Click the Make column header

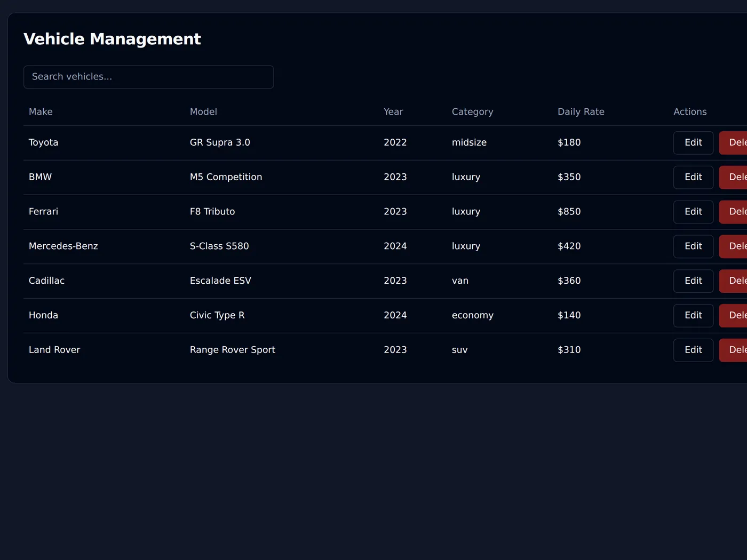pos(41,112)
